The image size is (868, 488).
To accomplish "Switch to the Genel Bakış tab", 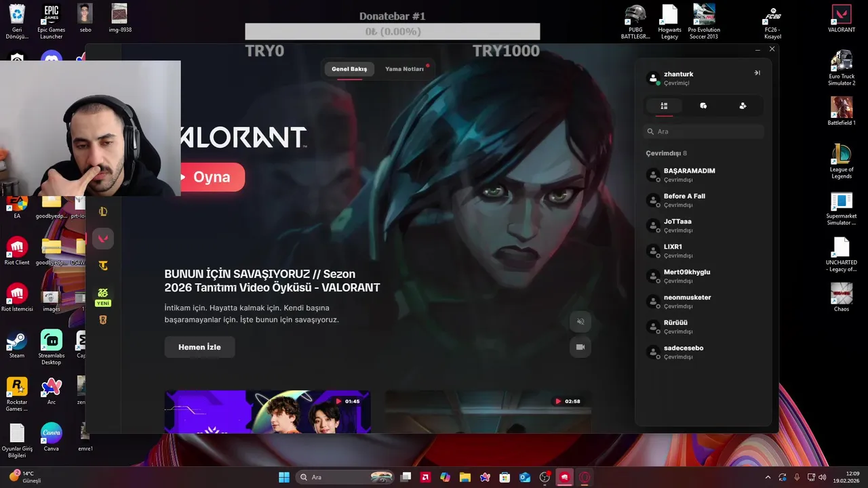I will tap(349, 69).
